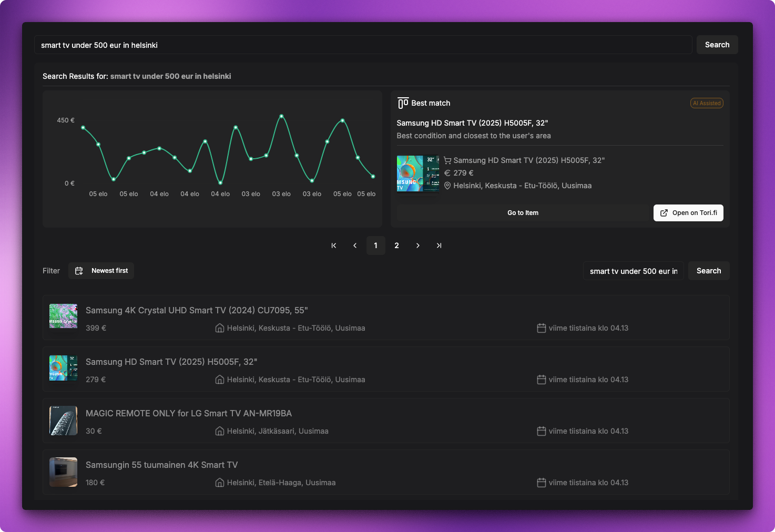Open the Samsungin 55 tuumainen listing thumbnail
This screenshot has height=532, width=775.
tap(63, 472)
